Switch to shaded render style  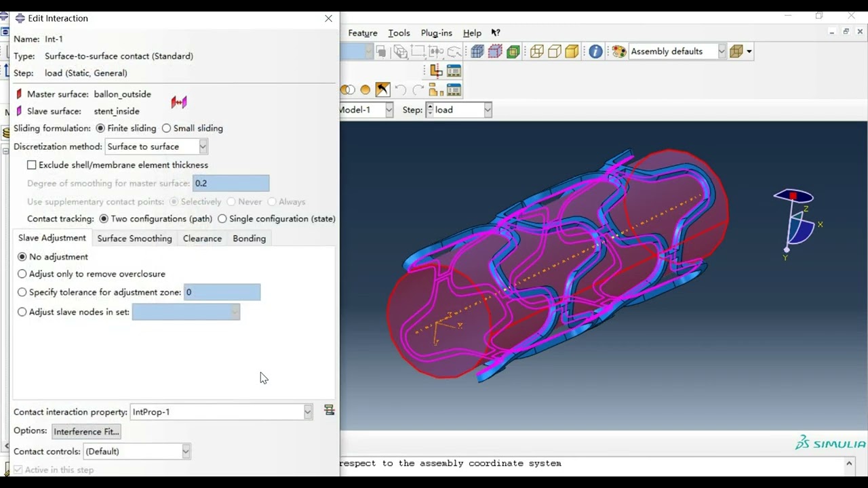pos(572,52)
